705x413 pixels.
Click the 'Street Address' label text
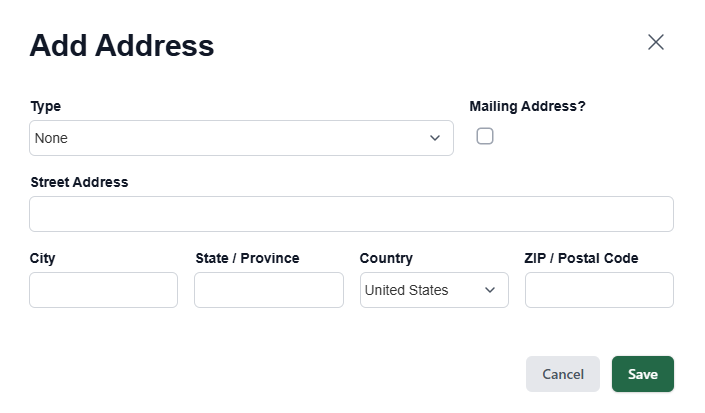tap(80, 182)
